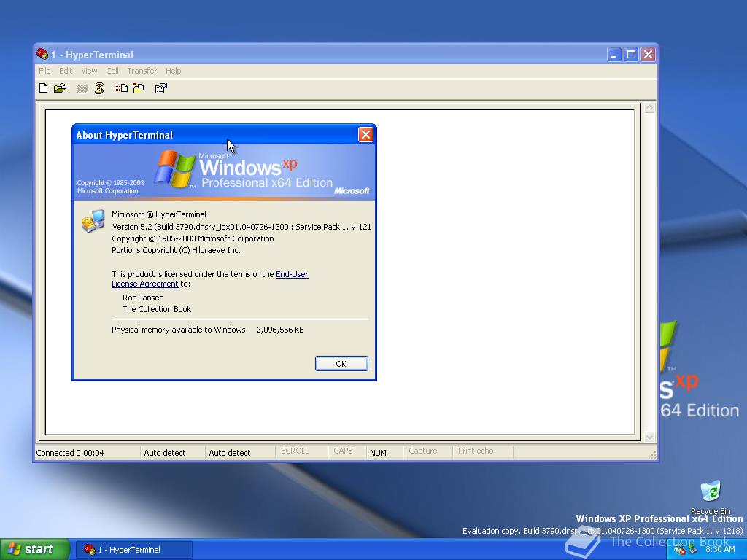This screenshot has height=560, width=747.
Task: Click the Open folder toolbar icon
Action: click(60, 88)
